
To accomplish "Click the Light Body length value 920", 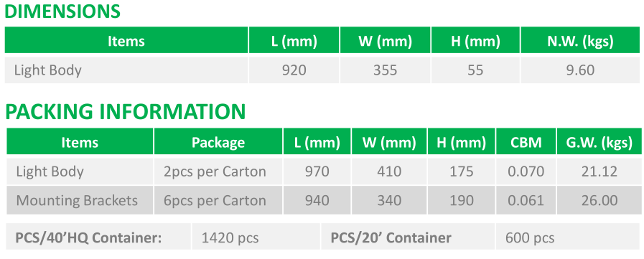I will (x=294, y=70).
